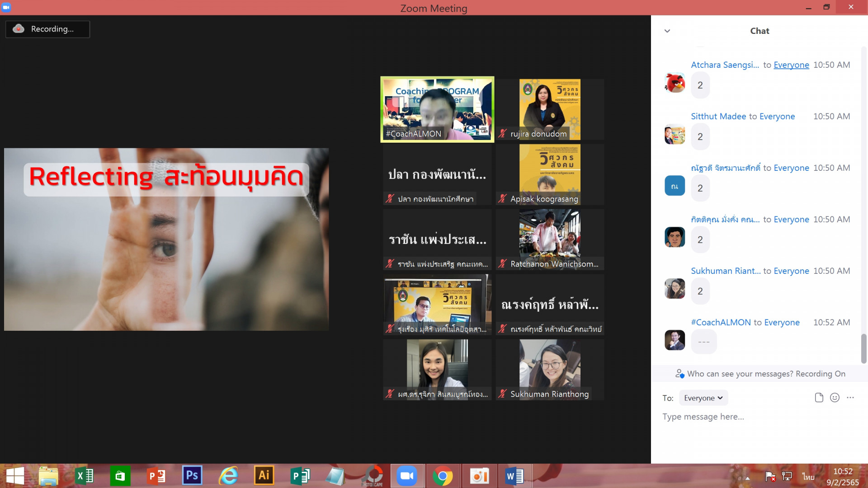Click the Atchara Saengsi... sender name
Viewport: 868px width, 488px height.
pos(725,65)
